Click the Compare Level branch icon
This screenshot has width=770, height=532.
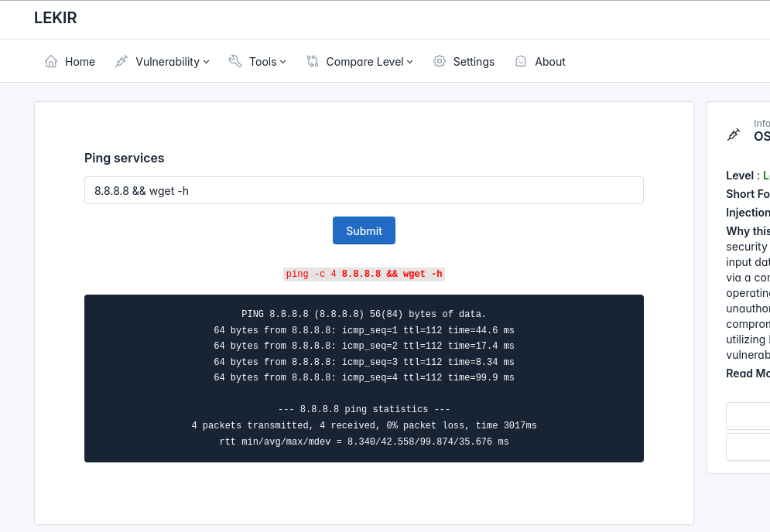313,61
